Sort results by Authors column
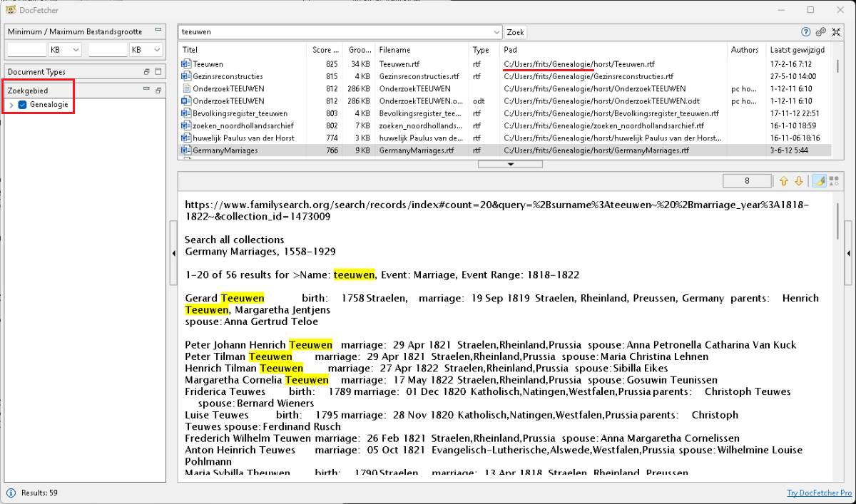Viewport: 856px width, 504px height. coord(747,50)
